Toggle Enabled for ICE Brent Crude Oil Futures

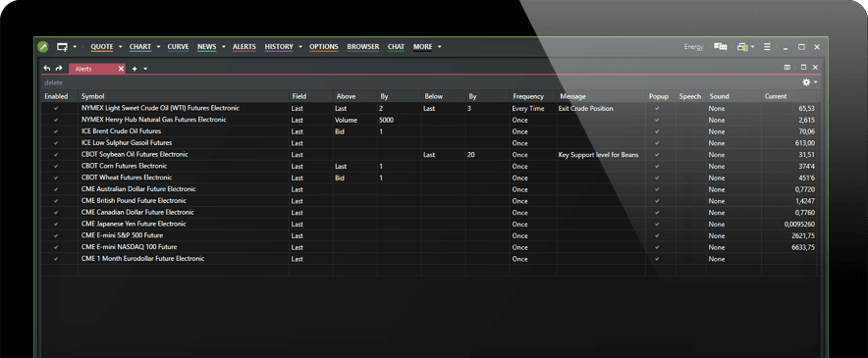click(56, 131)
